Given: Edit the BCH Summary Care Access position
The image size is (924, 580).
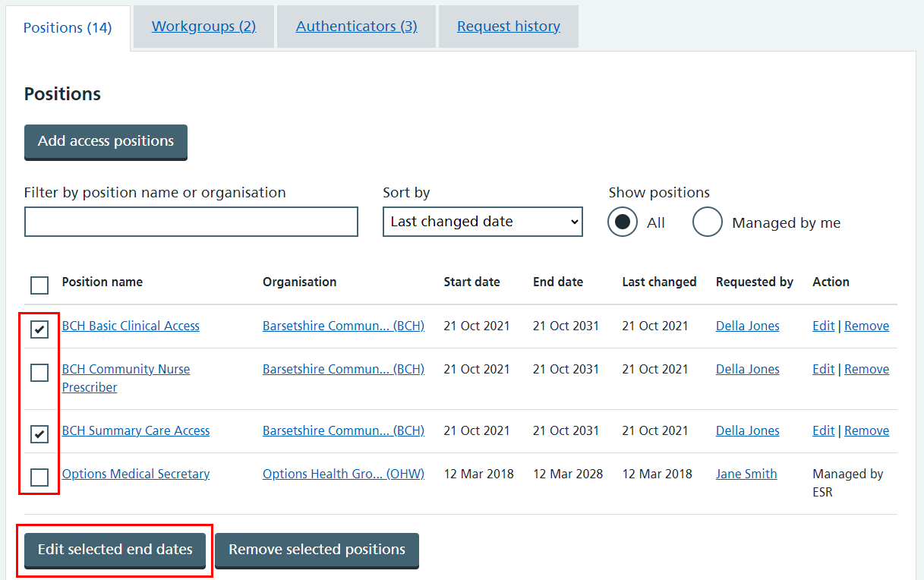Looking at the screenshot, I should (823, 430).
